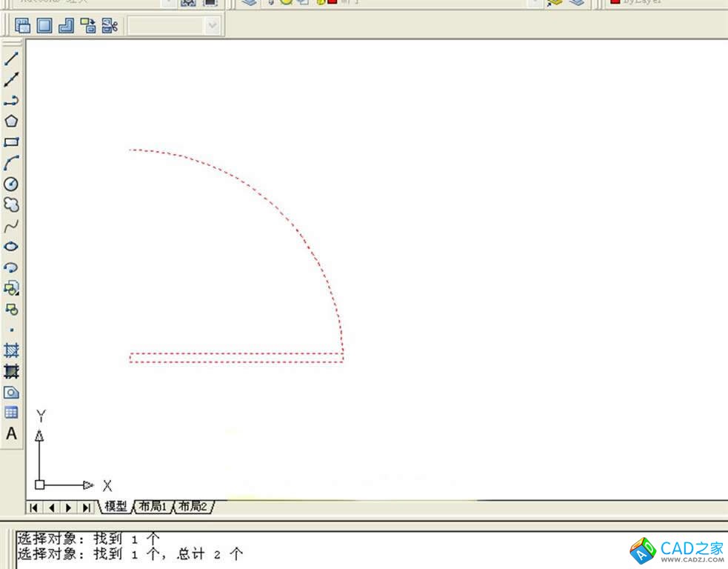Select the Circle tool

[x=11, y=184]
